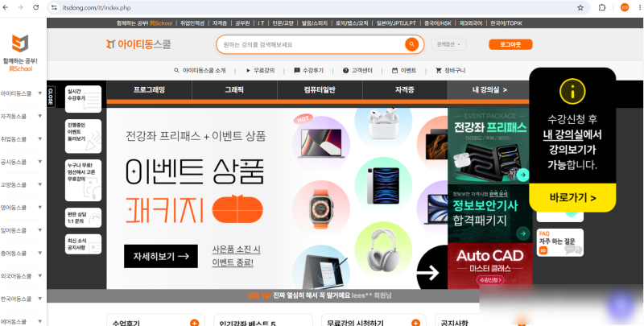This screenshot has width=644, height=326.
Task: Expand 한국어동스쿨 sidebar entry
Action: click(x=39, y=299)
